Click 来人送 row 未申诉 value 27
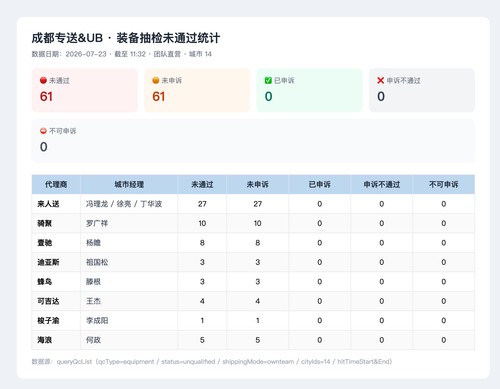The image size is (500, 389). [257, 204]
